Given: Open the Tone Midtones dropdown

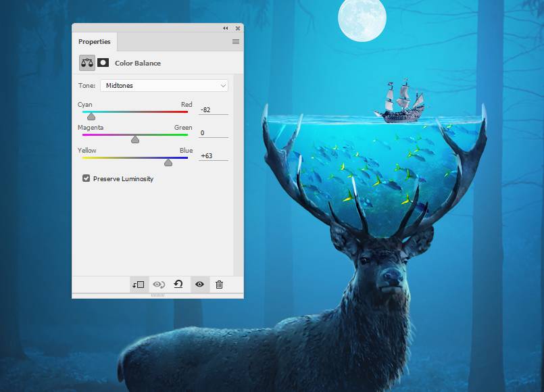Looking at the screenshot, I should (x=164, y=86).
